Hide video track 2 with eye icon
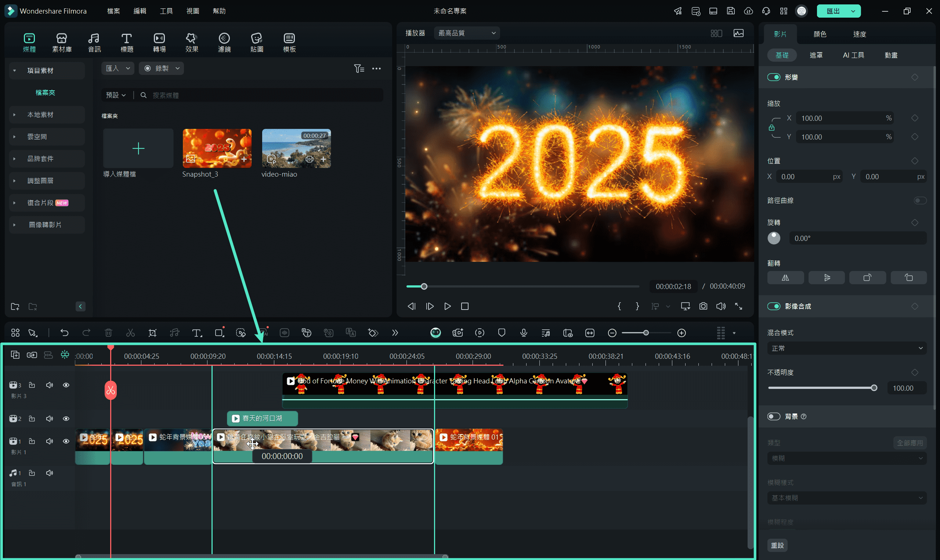Screen dimensions: 940x560 click(66, 419)
